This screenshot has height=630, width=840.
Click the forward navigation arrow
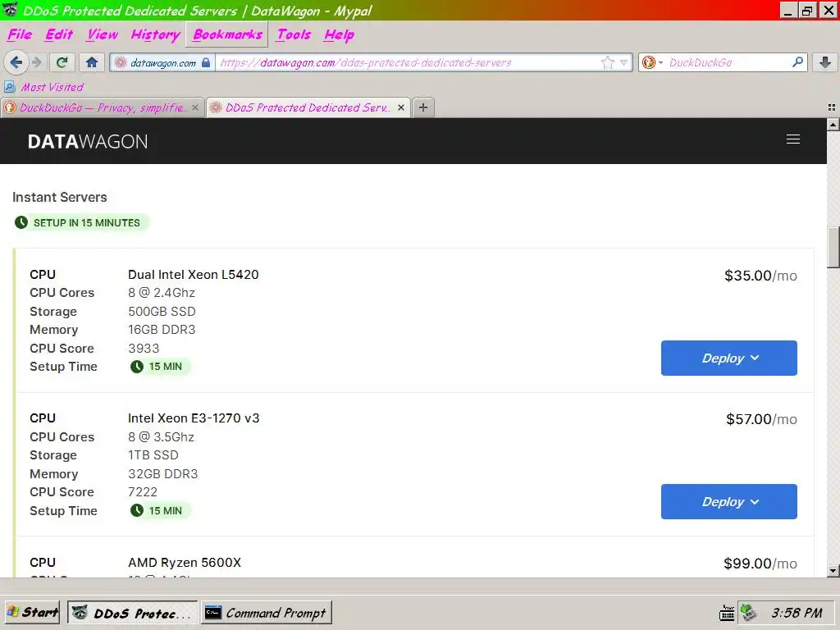[x=36, y=62]
